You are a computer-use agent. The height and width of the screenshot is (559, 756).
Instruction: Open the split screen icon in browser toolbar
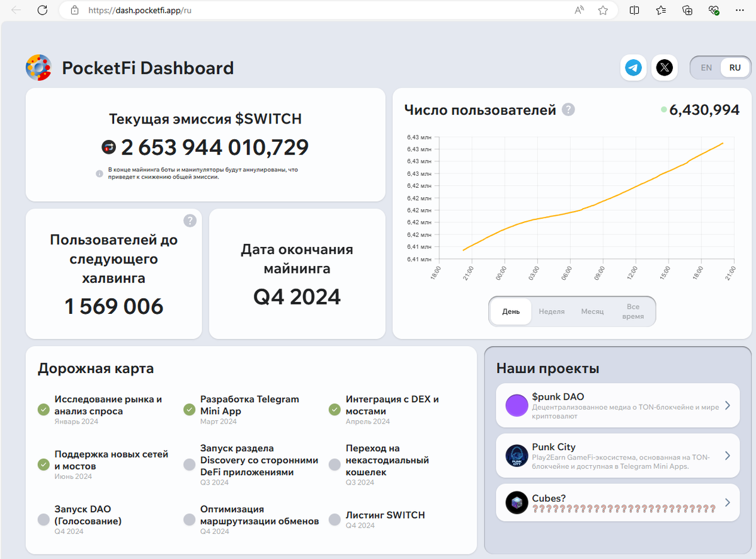point(634,10)
